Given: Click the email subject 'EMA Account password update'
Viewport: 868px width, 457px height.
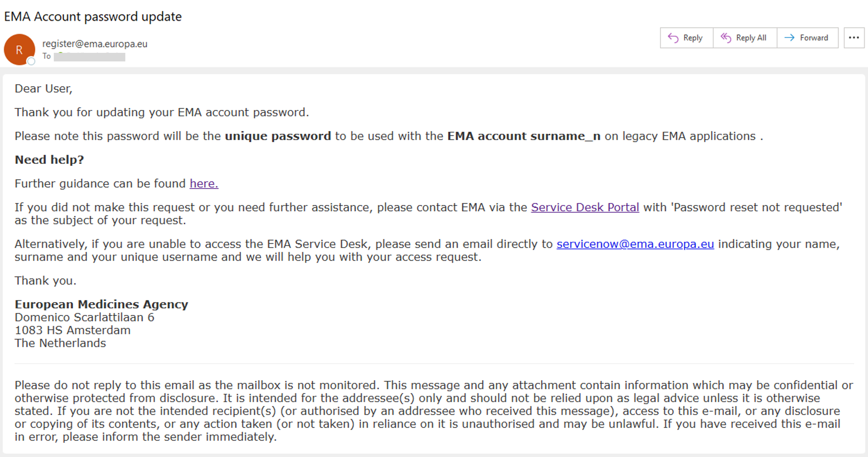Looking at the screenshot, I should tap(93, 17).
